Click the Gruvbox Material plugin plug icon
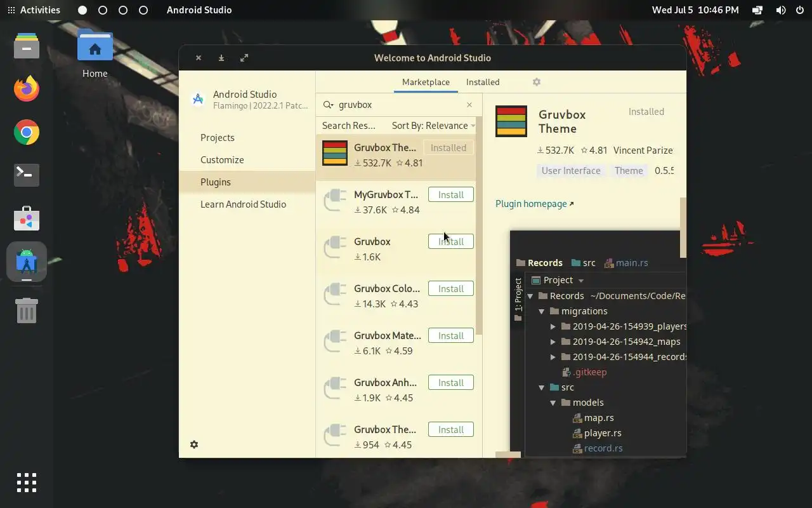 coord(335,342)
